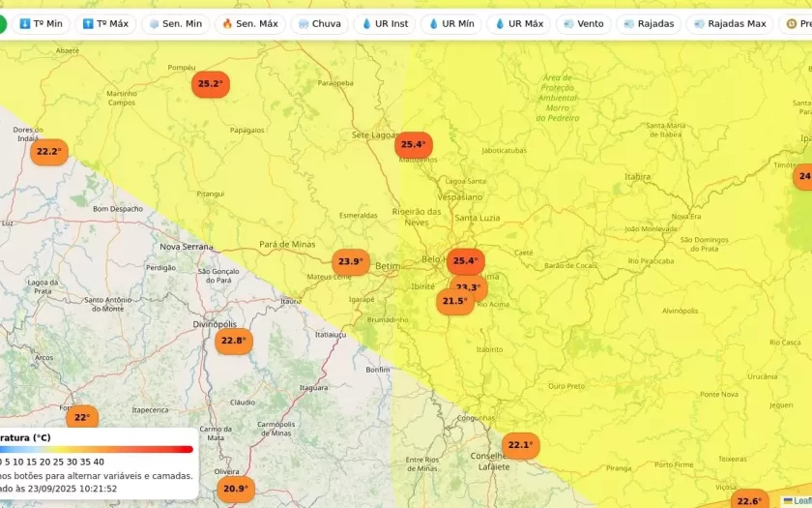
Task: Select UR Inst humidity variable
Action: point(385,23)
